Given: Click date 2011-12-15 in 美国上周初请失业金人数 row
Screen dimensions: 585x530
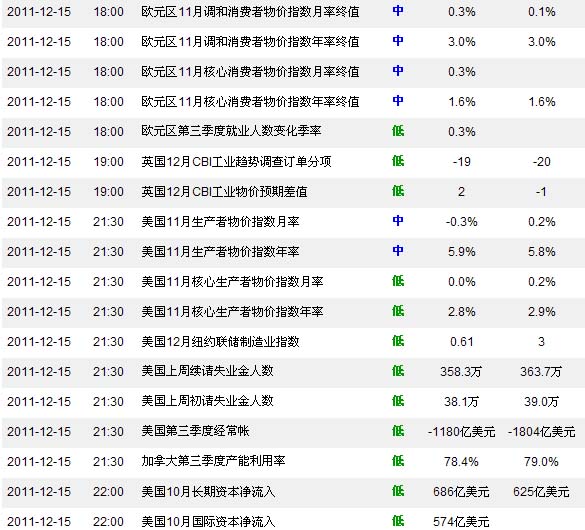Looking at the screenshot, I should pos(39,402).
